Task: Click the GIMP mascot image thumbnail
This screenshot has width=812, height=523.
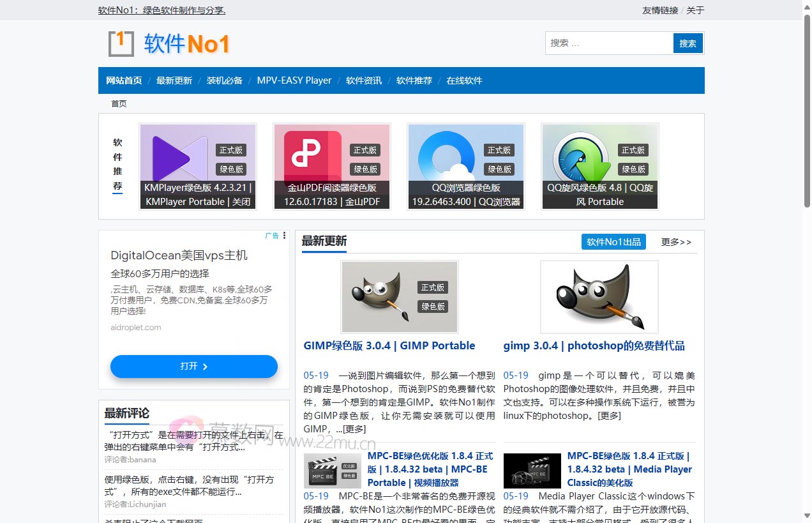Action: click(400, 296)
